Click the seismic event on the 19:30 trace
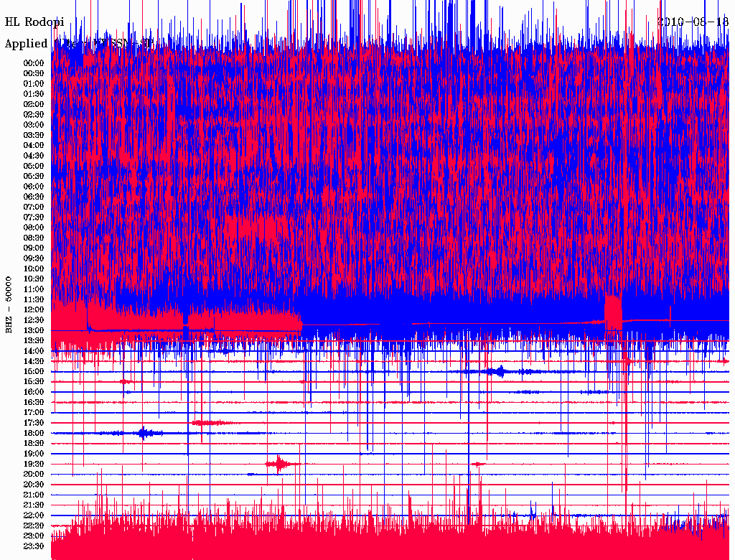 point(281,465)
